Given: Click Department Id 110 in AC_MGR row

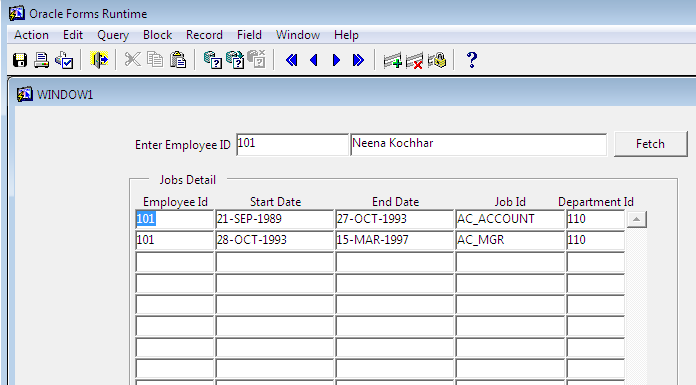Looking at the screenshot, I should (595, 240).
